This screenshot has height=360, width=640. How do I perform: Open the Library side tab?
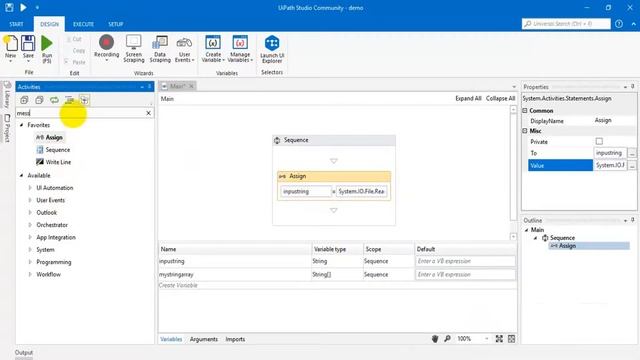(7, 94)
